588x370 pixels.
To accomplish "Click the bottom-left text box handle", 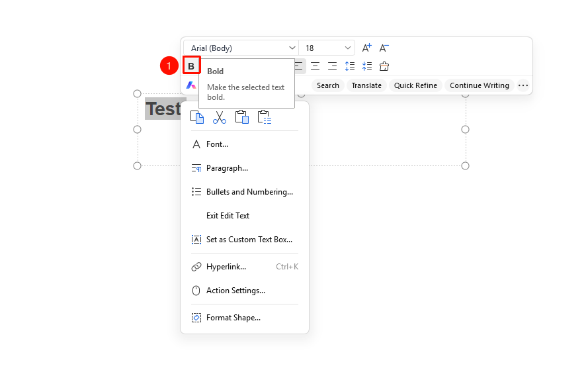I will pyautogui.click(x=138, y=166).
